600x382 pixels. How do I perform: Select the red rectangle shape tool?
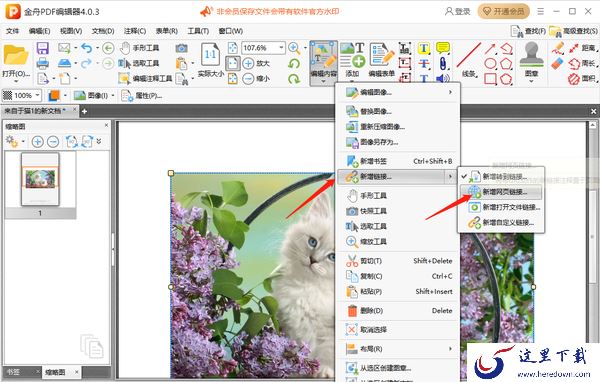491,79
